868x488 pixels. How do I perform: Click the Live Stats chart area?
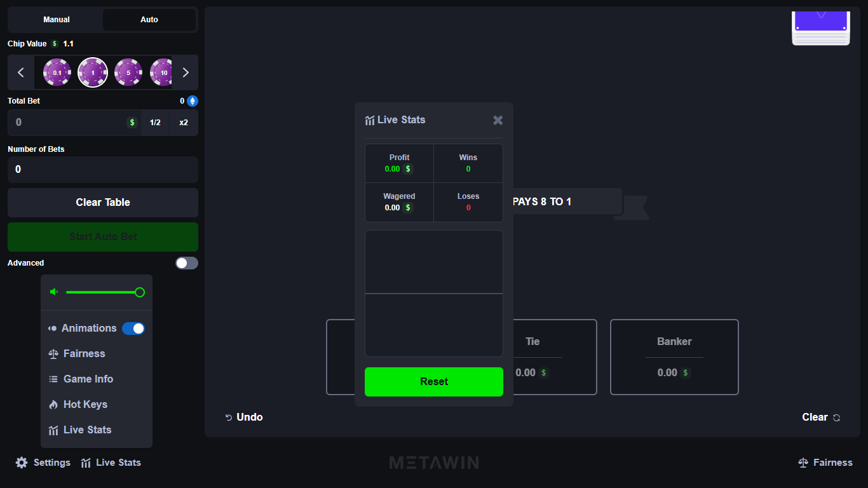(x=434, y=294)
